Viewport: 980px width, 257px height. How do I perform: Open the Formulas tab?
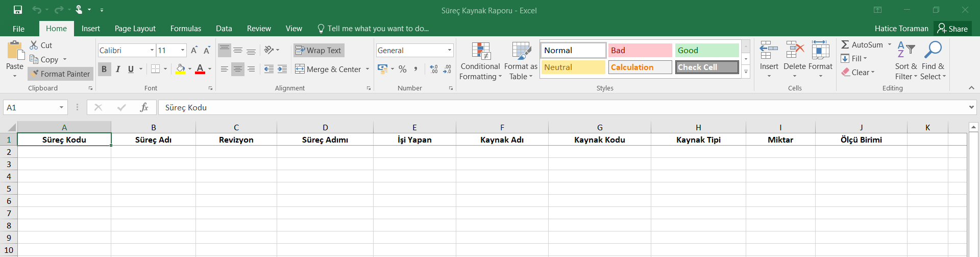[x=185, y=29]
